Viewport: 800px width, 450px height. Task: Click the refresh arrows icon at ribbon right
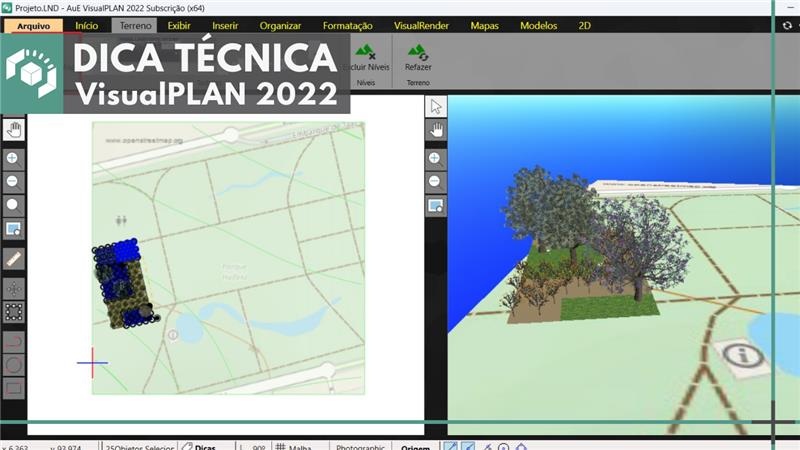[x=787, y=26]
